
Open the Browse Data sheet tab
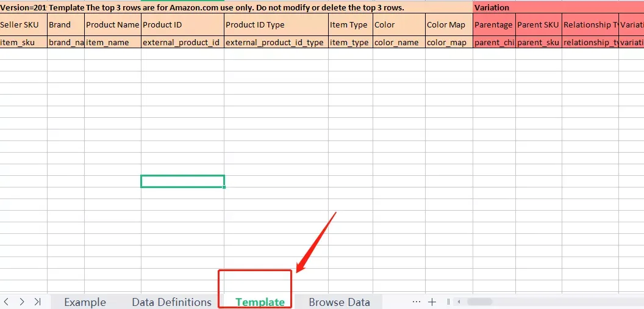tap(339, 302)
